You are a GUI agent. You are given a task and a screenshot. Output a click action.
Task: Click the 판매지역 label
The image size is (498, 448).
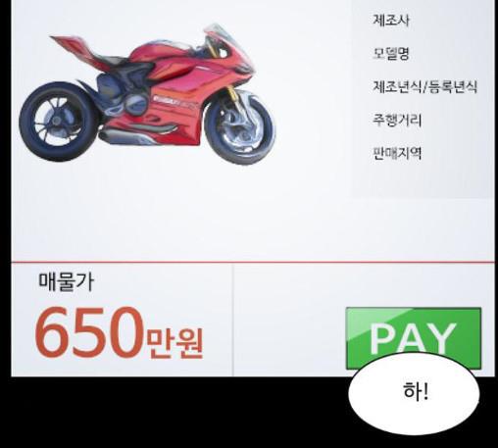[x=397, y=153]
